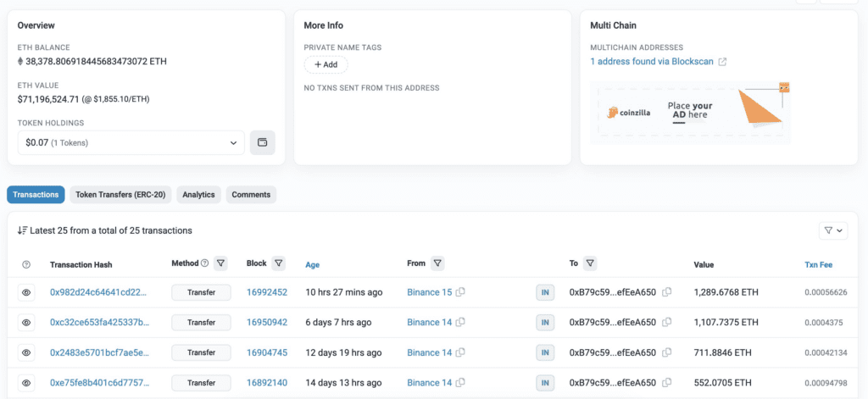Select the ETH balance 38,378.806918445683473072 ETH
868x399 pixels.
tap(97, 62)
